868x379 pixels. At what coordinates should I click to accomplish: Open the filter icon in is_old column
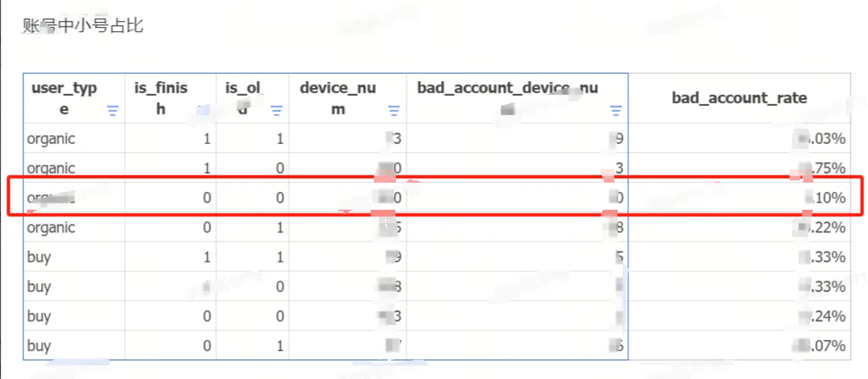click(x=276, y=111)
